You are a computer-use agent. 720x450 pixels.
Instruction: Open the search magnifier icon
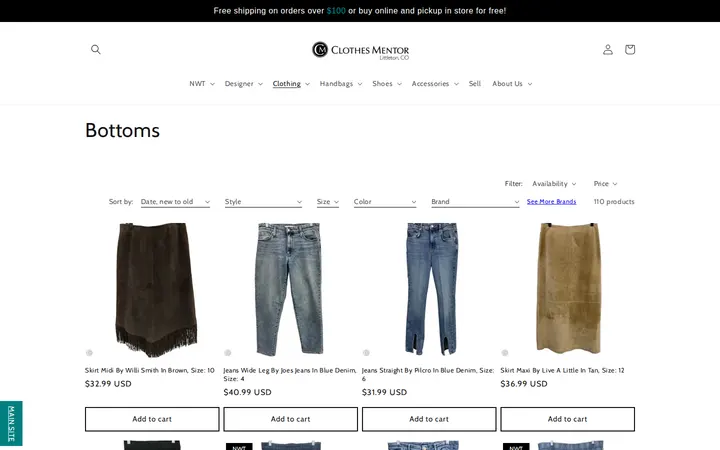96,49
